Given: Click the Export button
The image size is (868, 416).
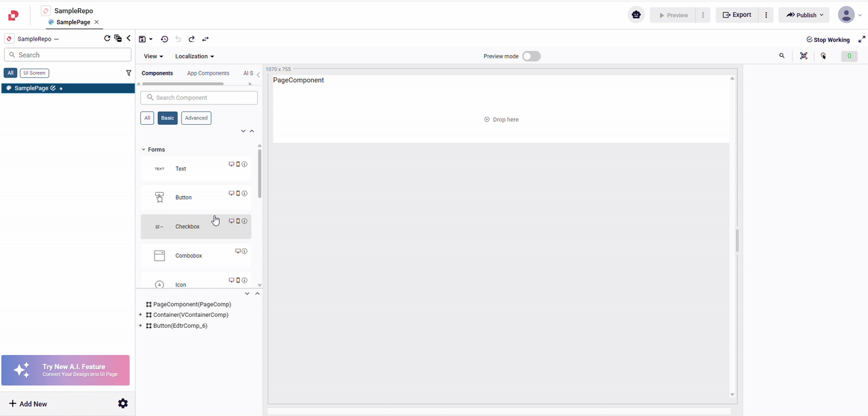Looking at the screenshot, I should click(736, 15).
